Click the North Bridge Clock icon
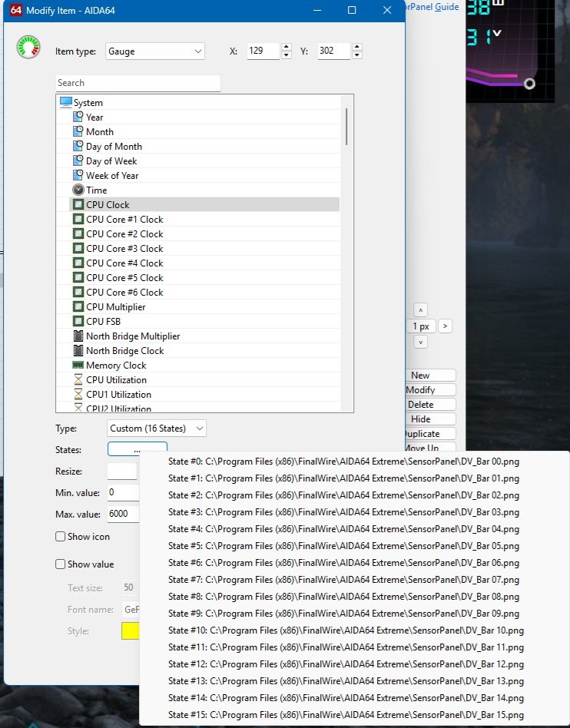The height and width of the screenshot is (728, 570). pos(78,350)
